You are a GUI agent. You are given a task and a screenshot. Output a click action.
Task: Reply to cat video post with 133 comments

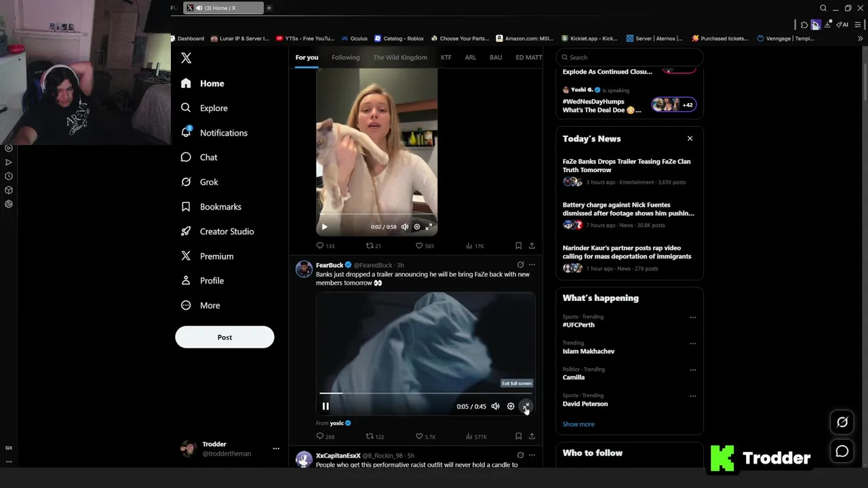pos(325,246)
